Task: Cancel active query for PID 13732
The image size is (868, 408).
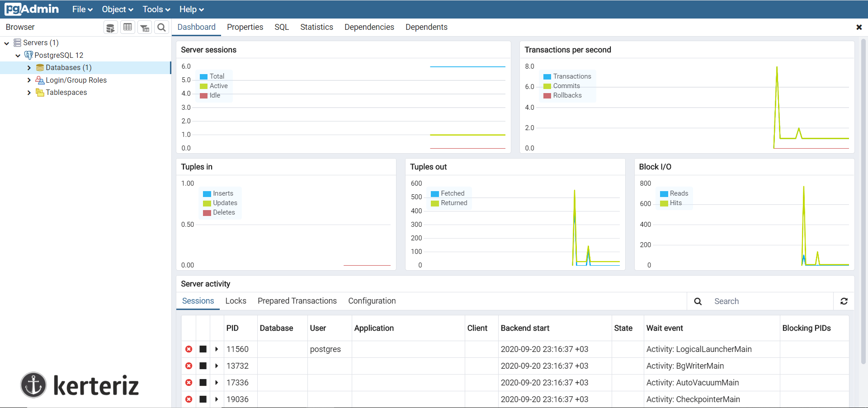Action: [203, 366]
